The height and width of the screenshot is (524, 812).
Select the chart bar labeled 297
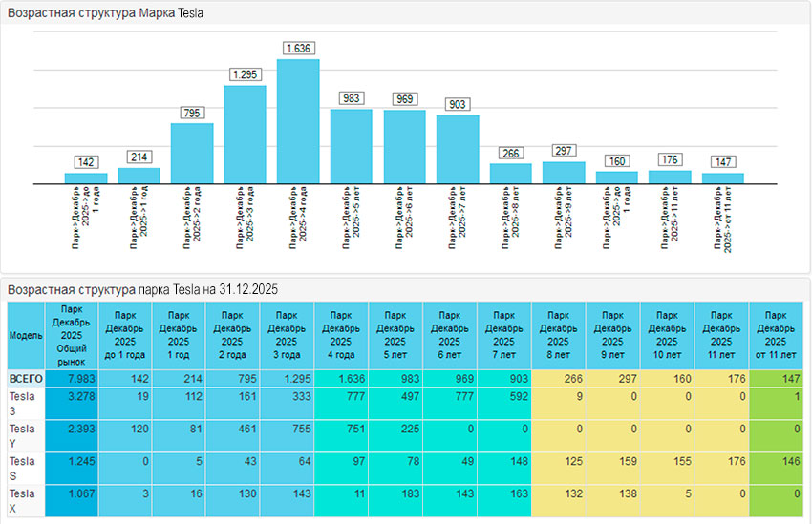pos(564,173)
